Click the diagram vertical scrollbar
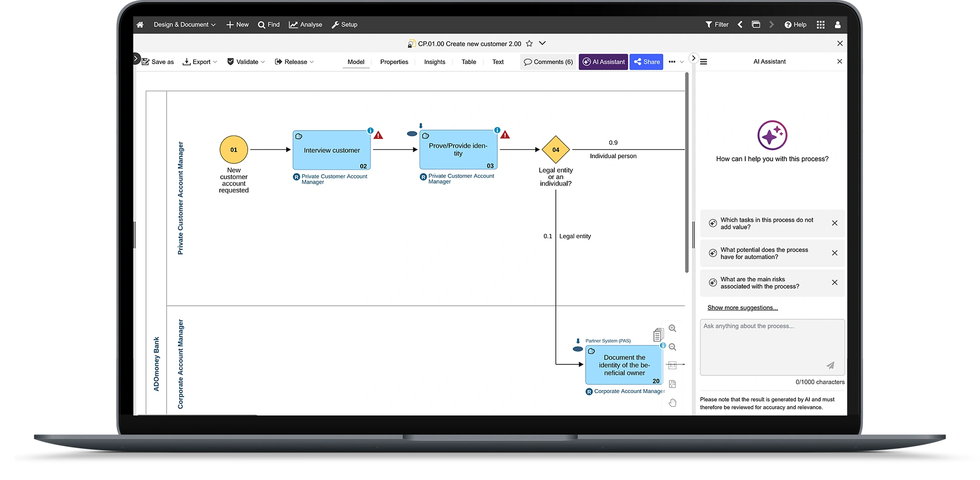The image size is (980, 480). [x=687, y=174]
